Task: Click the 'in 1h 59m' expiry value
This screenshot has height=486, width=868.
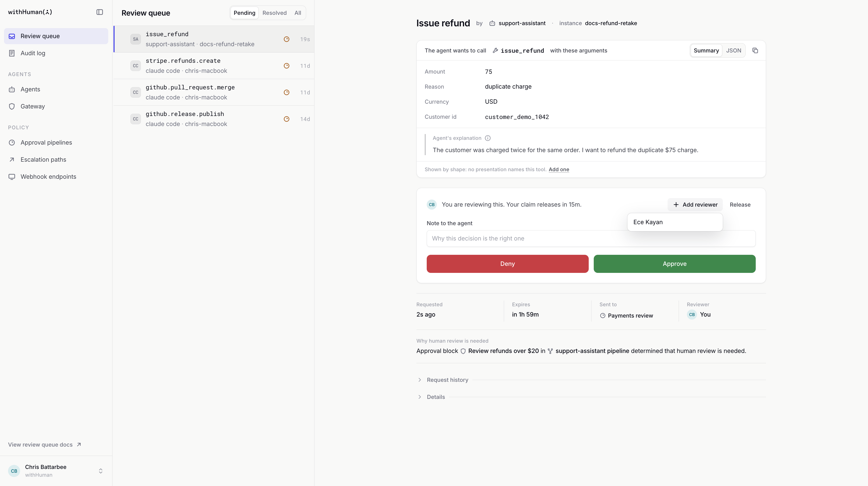Action: coord(525,315)
